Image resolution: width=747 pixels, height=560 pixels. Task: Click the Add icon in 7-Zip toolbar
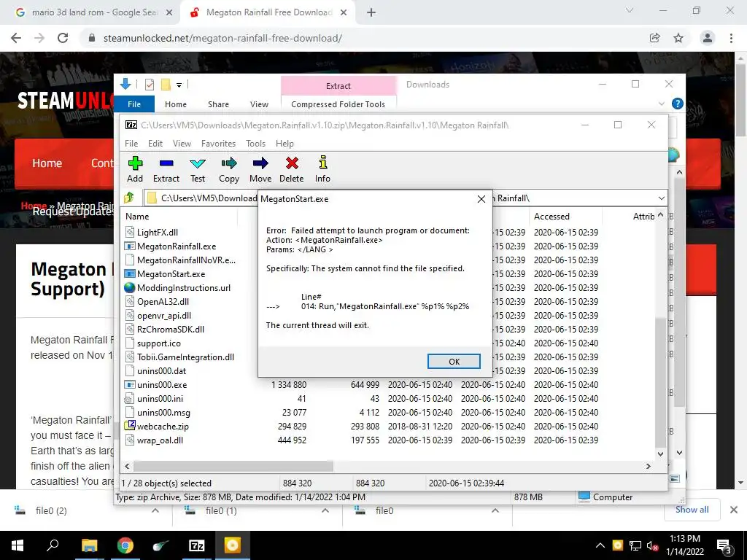135,163
